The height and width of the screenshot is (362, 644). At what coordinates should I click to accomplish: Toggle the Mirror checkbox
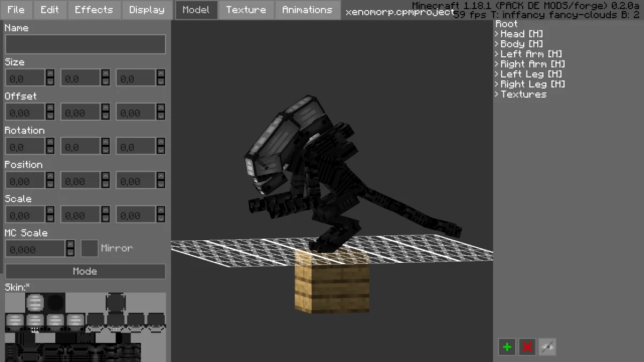click(x=89, y=248)
